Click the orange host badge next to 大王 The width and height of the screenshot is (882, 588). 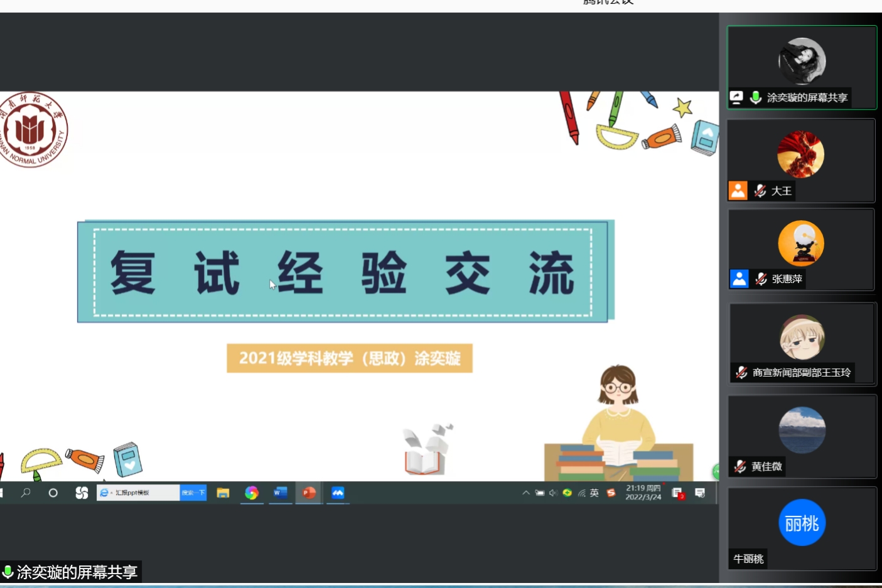click(738, 191)
